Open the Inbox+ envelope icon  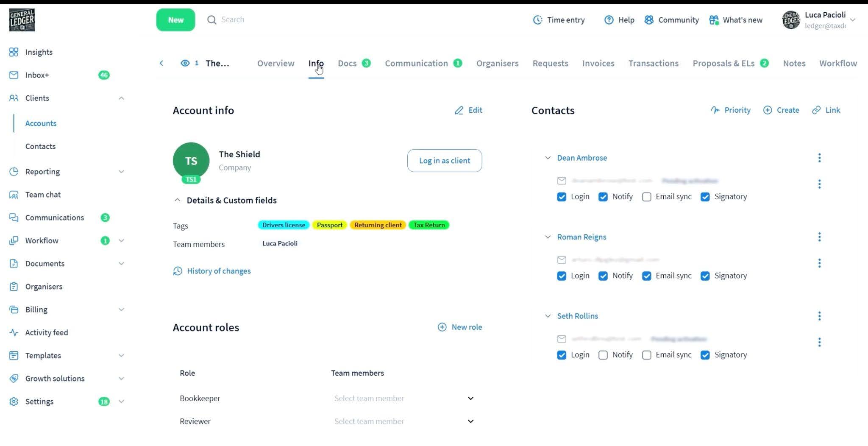(14, 75)
